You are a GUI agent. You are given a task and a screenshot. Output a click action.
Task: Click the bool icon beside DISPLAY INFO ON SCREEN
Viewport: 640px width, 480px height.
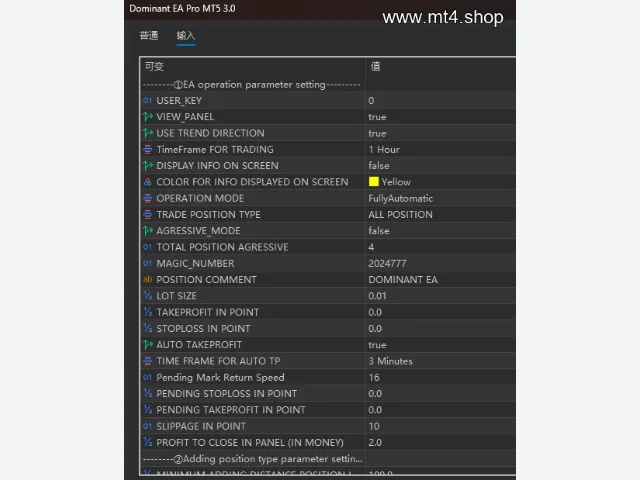(x=147, y=166)
